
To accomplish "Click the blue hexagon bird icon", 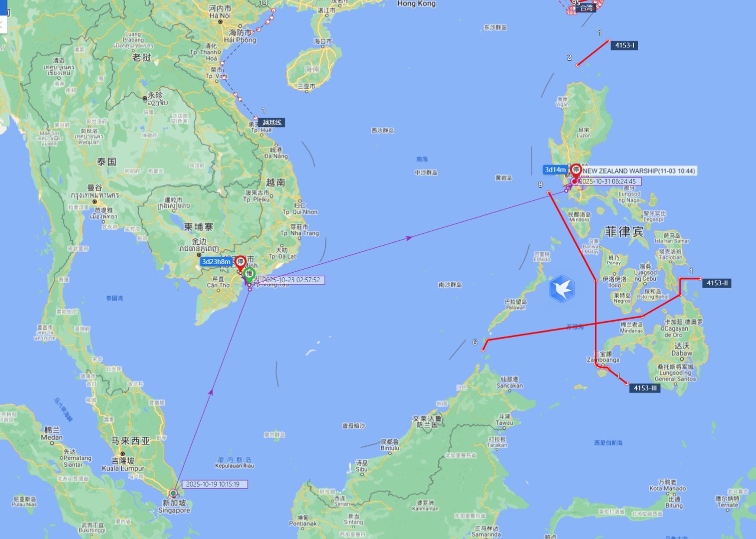I will click(x=562, y=289).
